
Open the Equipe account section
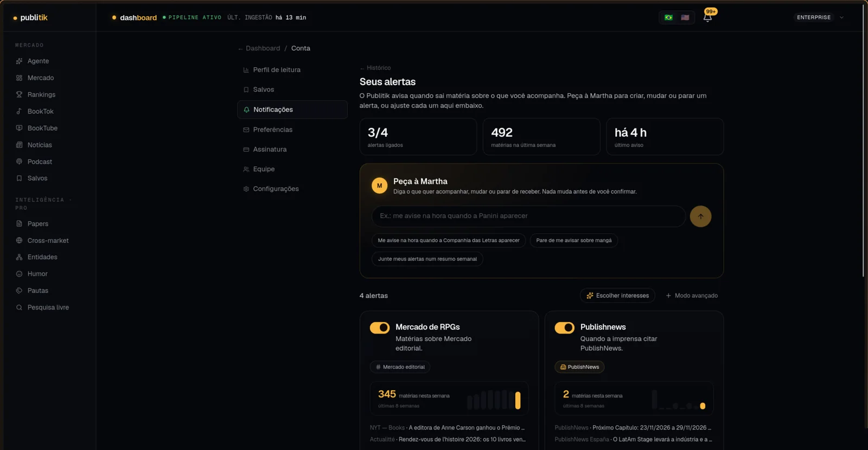[292, 169]
